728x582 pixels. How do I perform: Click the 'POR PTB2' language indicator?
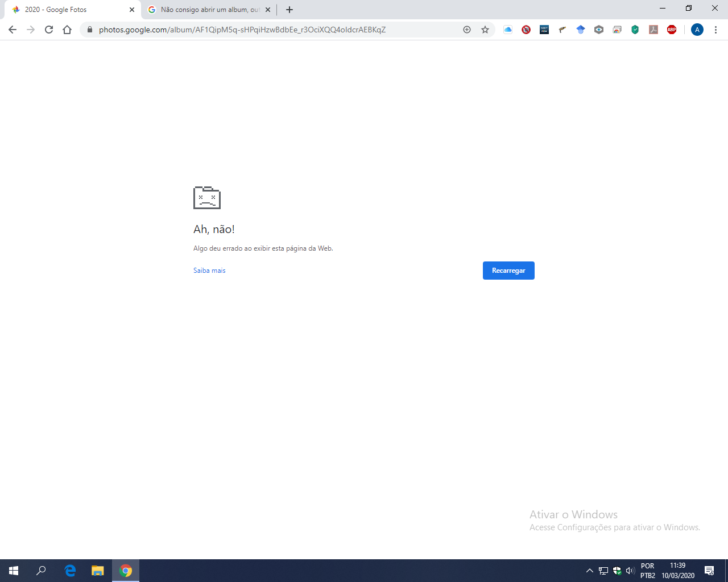(648, 571)
